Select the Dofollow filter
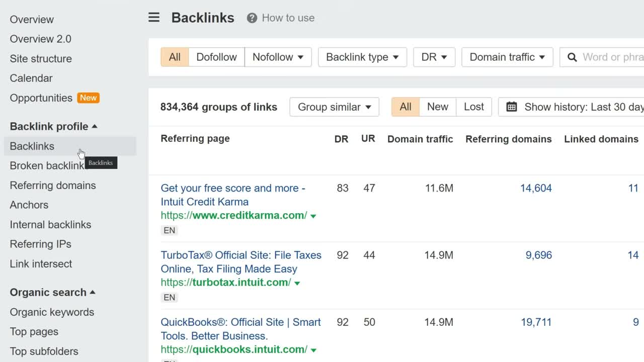This screenshot has height=362, width=644. point(216,57)
